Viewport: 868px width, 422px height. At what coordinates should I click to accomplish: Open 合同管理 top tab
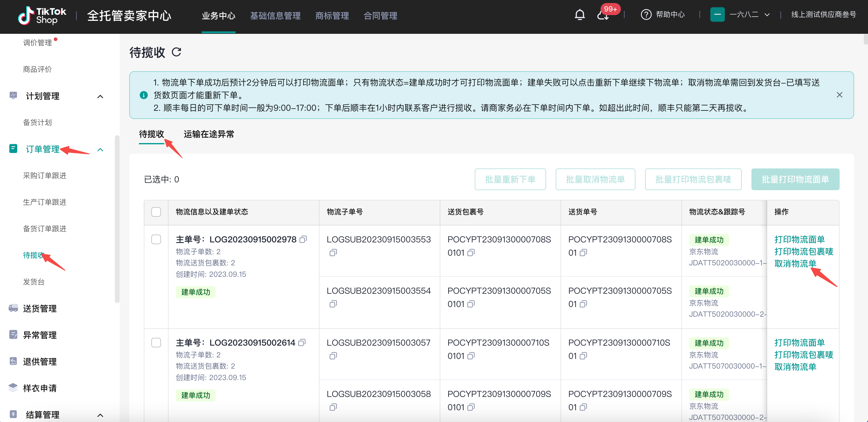(381, 16)
